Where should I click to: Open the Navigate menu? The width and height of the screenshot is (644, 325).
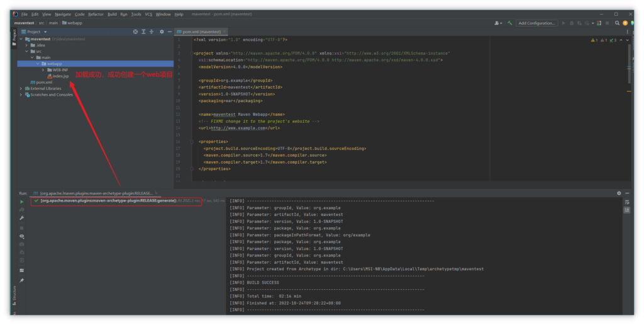(x=63, y=14)
